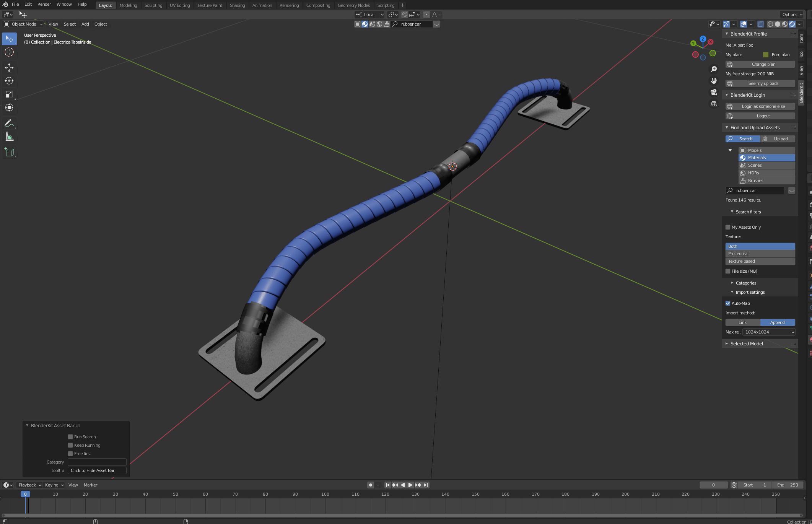Viewport: 812px width, 524px height.
Task: Play animation in reverse
Action: coord(403,485)
